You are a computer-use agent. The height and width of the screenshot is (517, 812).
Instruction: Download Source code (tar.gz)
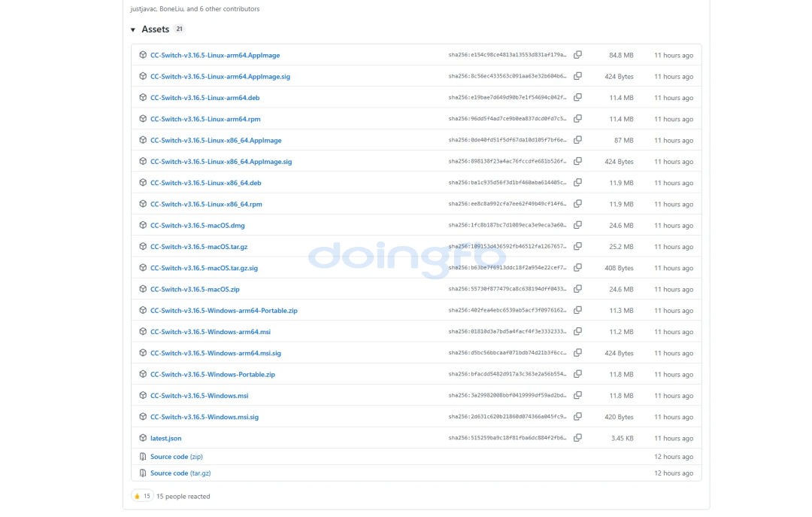coord(180,473)
